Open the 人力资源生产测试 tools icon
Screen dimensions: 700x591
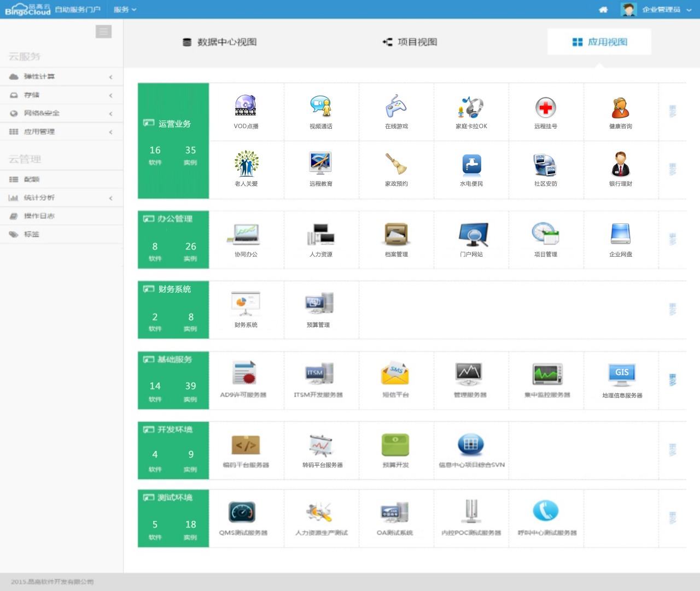coord(319,513)
